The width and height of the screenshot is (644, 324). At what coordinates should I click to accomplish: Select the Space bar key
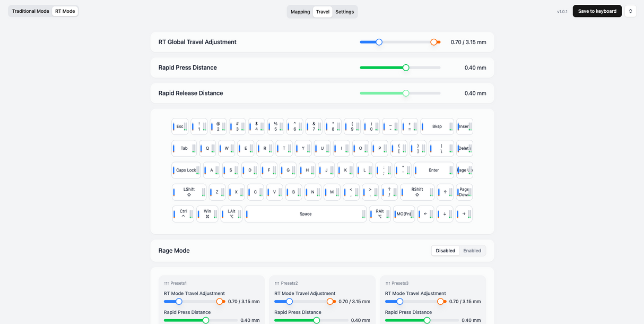point(306,214)
